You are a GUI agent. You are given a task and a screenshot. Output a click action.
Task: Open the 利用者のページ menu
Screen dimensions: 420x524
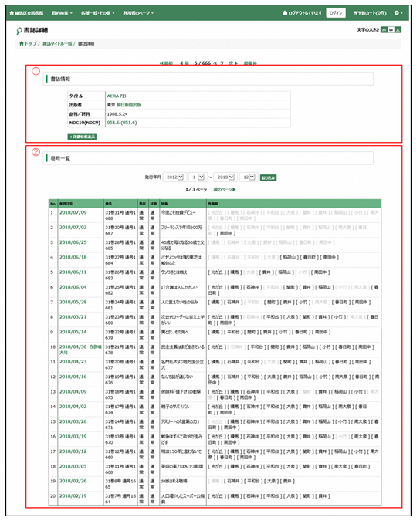(x=138, y=13)
